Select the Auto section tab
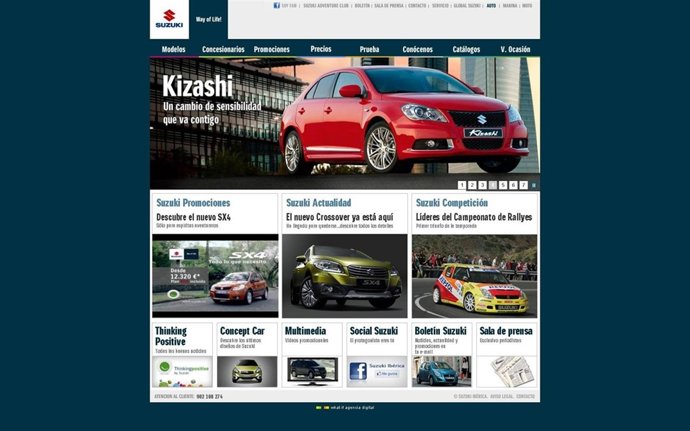Viewport: 690px width, 431px height. click(x=491, y=6)
